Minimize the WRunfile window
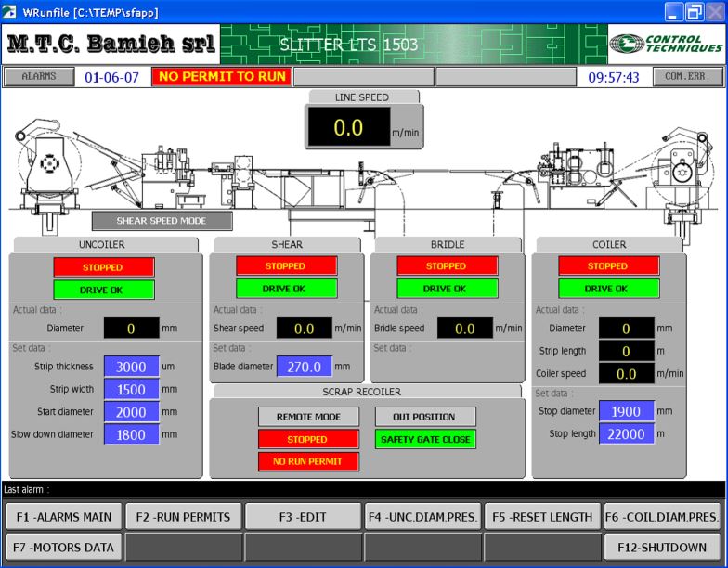728x568 pixels. 674,11
